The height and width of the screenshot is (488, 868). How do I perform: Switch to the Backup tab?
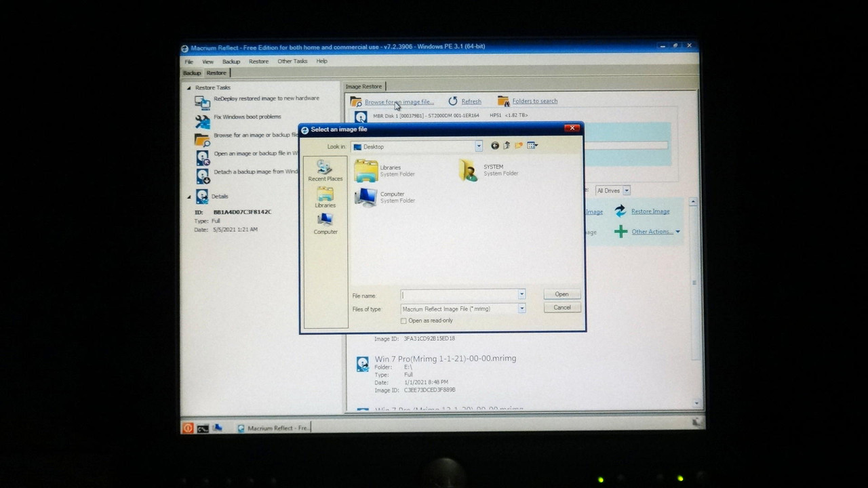pos(192,73)
